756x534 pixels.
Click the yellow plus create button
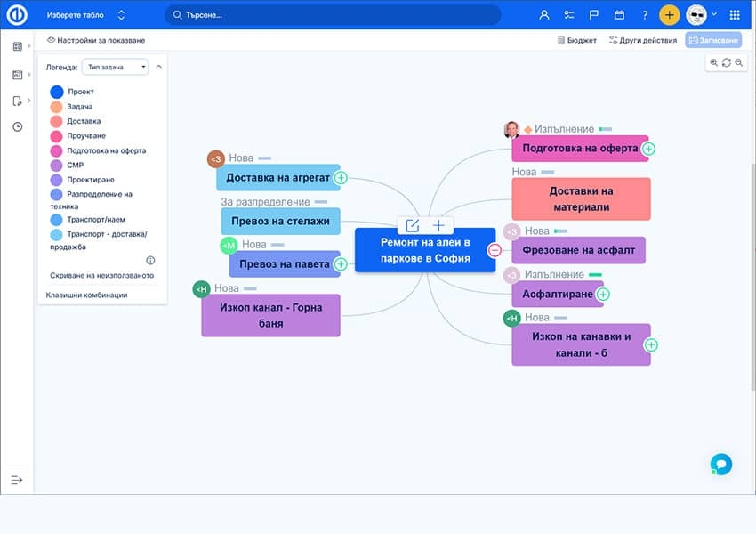[669, 15]
